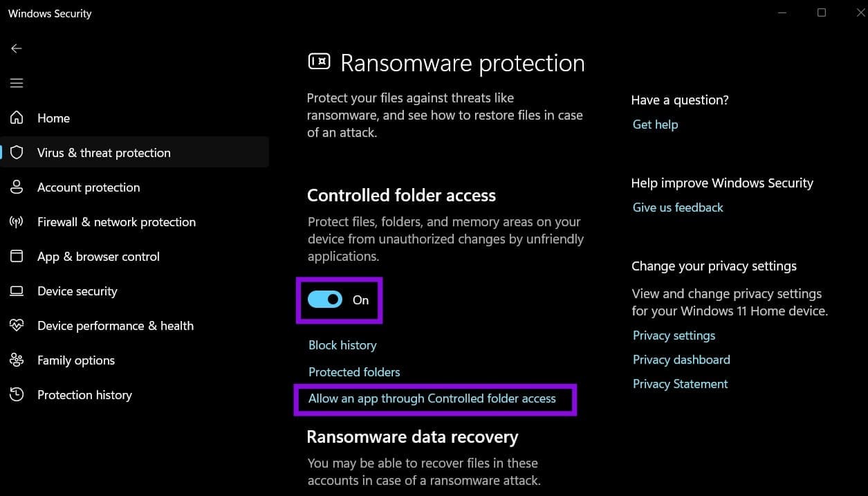Click the Device security laptop icon
Viewport: 868px width, 496px height.
(x=17, y=291)
